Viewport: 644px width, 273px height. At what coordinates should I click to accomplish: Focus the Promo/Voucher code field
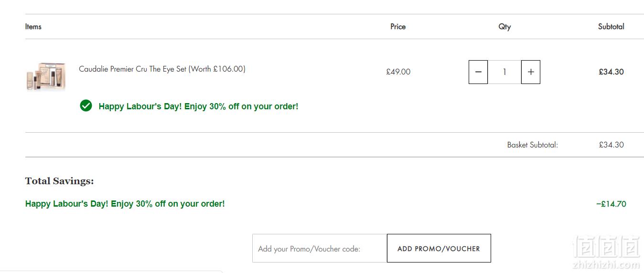coord(320,248)
